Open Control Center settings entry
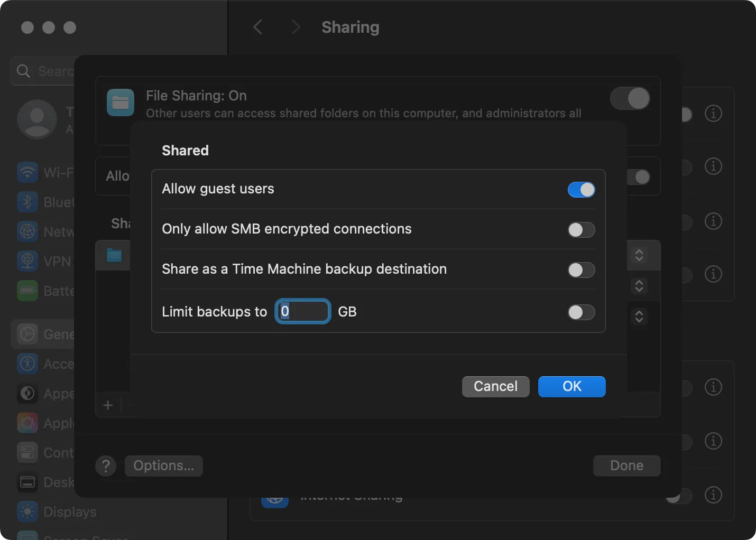Viewport: 756px width, 540px height. [27, 452]
